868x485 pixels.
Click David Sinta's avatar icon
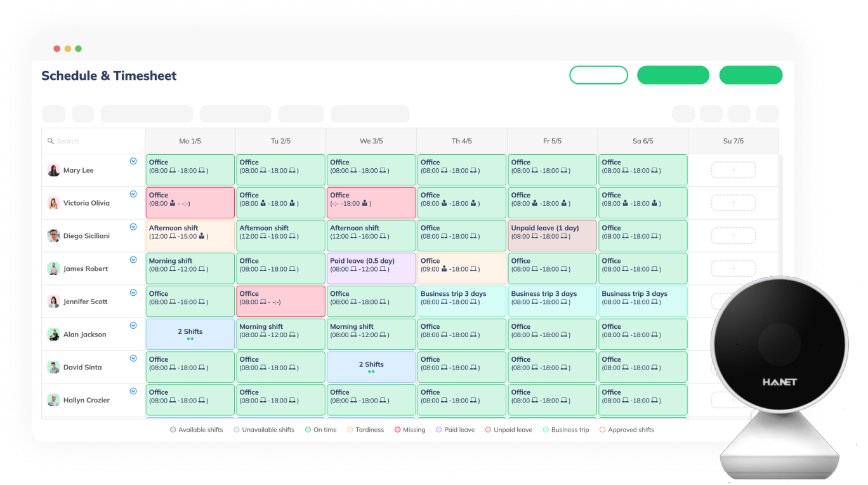[x=54, y=368]
